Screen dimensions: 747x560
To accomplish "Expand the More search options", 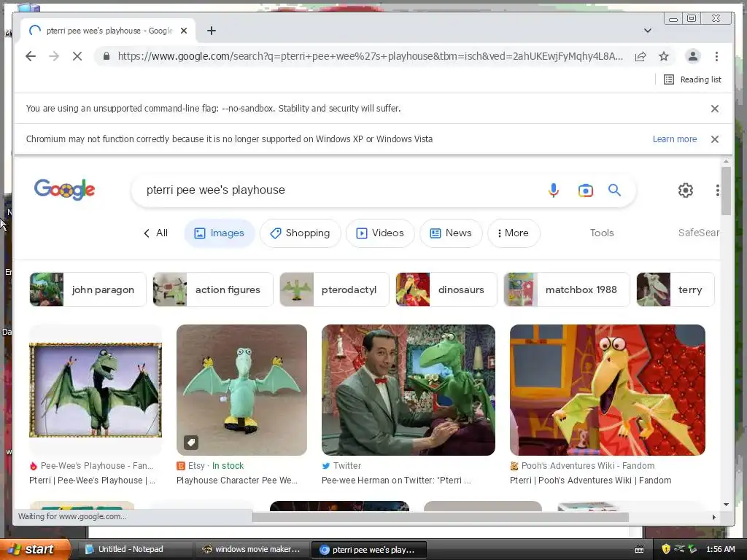I will click(x=514, y=233).
